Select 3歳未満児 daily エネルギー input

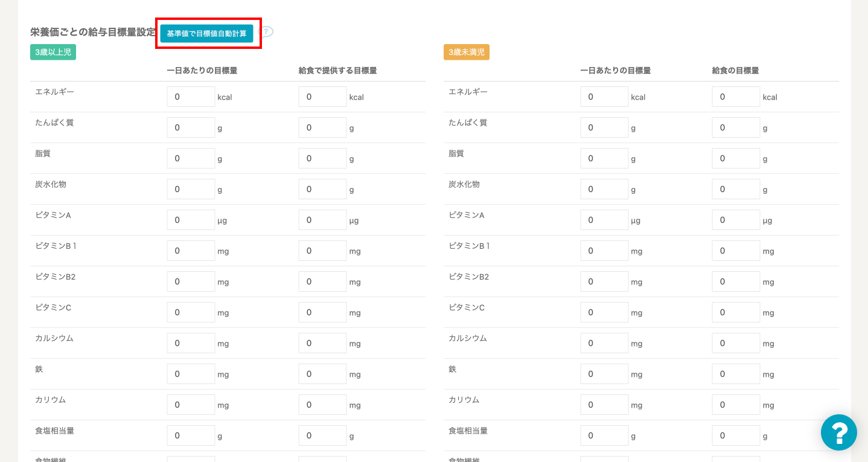click(x=604, y=97)
